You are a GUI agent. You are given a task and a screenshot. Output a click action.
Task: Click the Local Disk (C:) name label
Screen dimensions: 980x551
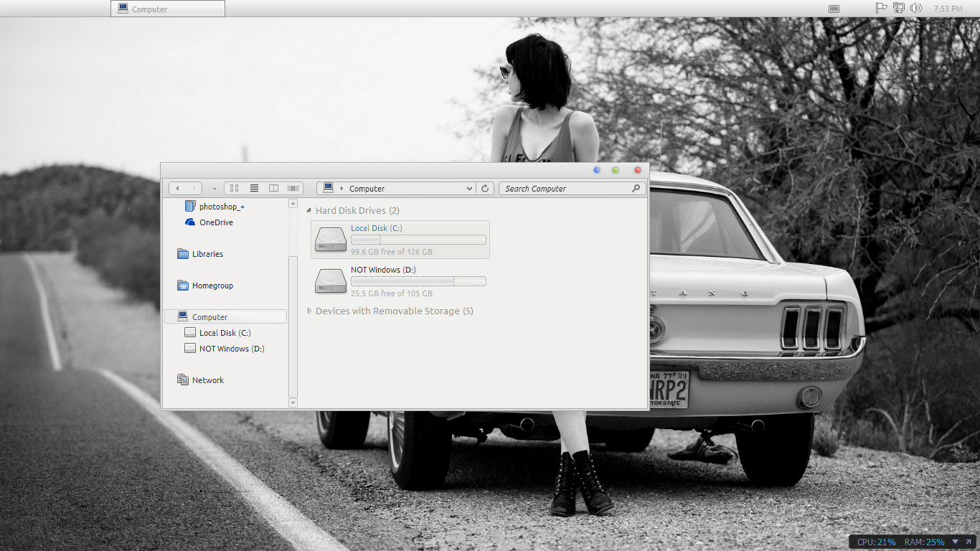(x=377, y=228)
